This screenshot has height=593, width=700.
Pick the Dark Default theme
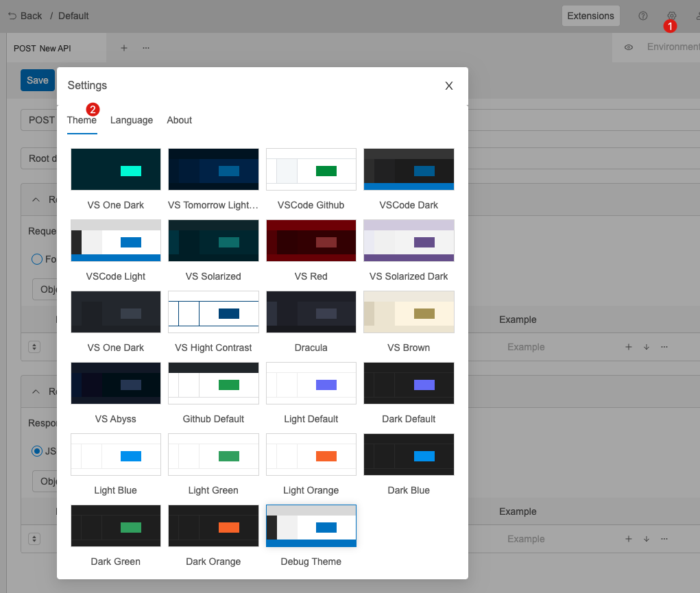click(409, 383)
